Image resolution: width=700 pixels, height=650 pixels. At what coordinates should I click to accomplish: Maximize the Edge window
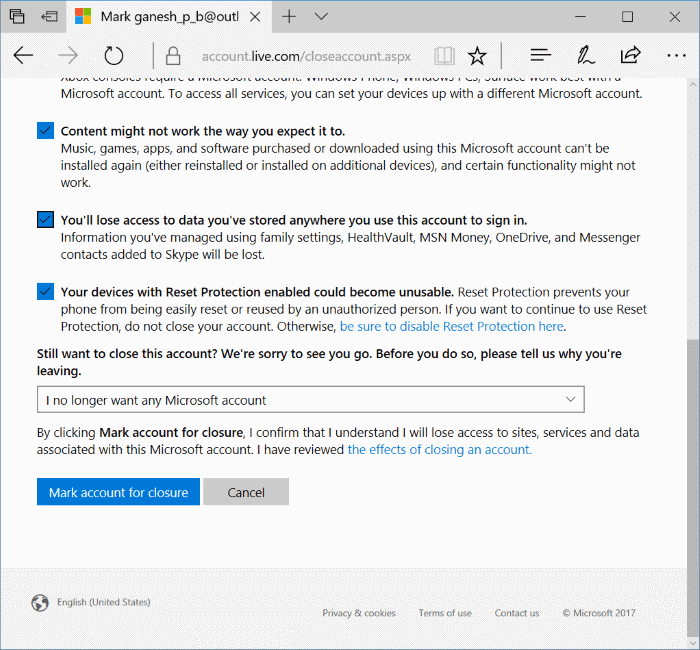click(627, 17)
